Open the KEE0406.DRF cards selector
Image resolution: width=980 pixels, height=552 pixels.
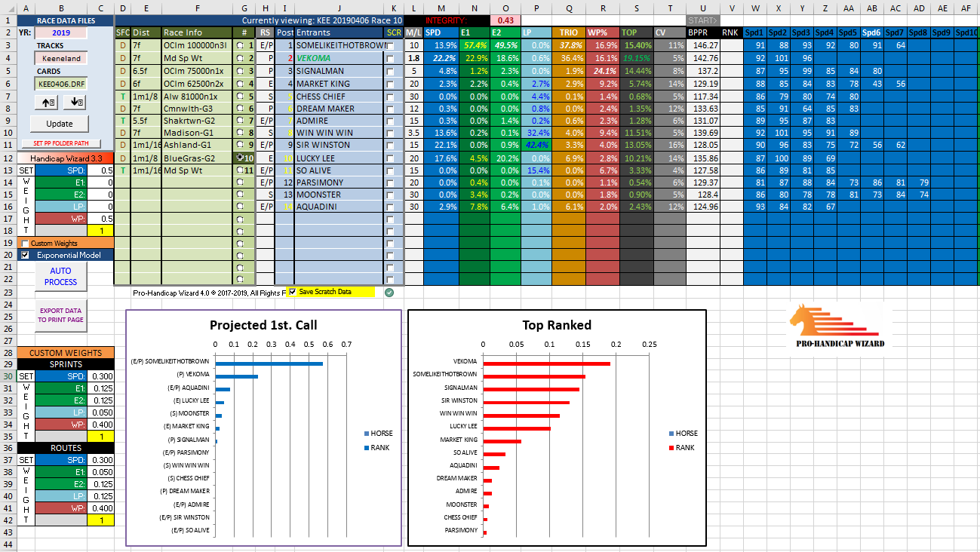click(60, 83)
